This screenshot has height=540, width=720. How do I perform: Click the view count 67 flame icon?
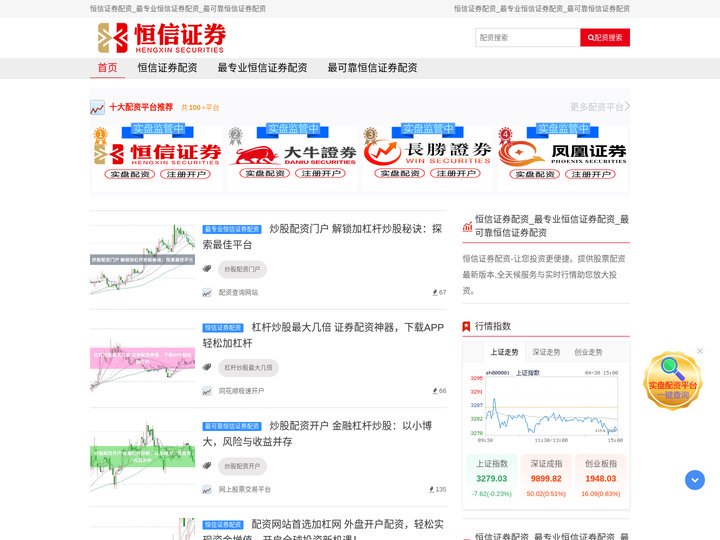[434, 292]
